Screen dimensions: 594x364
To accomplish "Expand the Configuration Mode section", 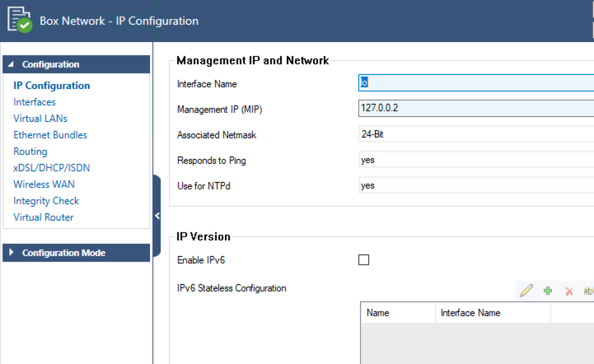I will (10, 253).
